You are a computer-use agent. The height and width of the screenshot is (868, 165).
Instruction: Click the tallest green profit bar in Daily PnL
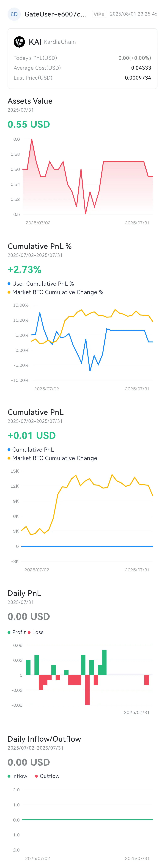[104, 662]
